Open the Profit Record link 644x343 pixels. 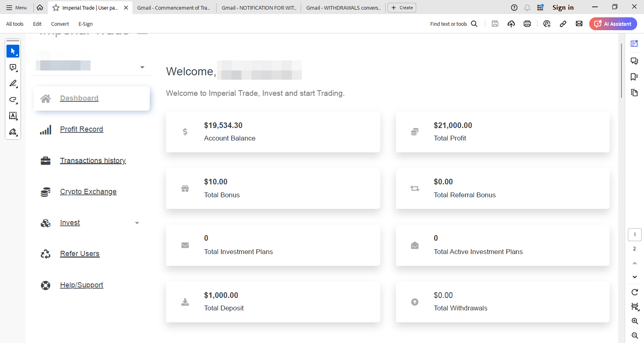point(81,129)
